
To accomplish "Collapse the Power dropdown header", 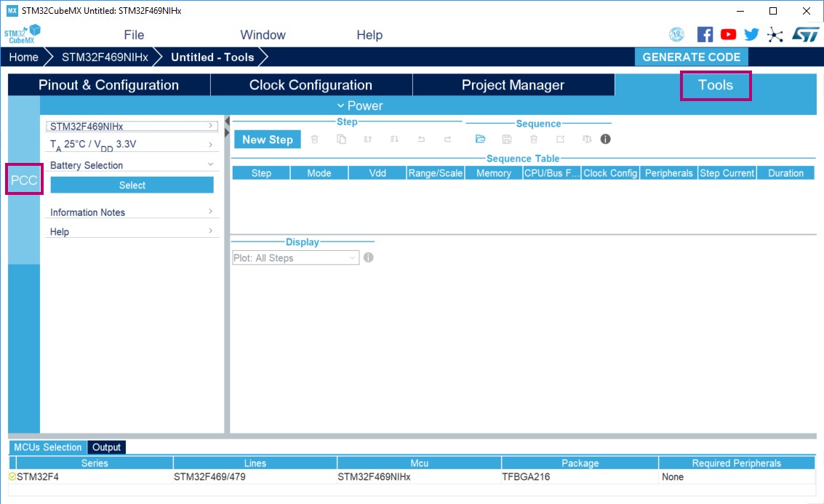I will [361, 105].
